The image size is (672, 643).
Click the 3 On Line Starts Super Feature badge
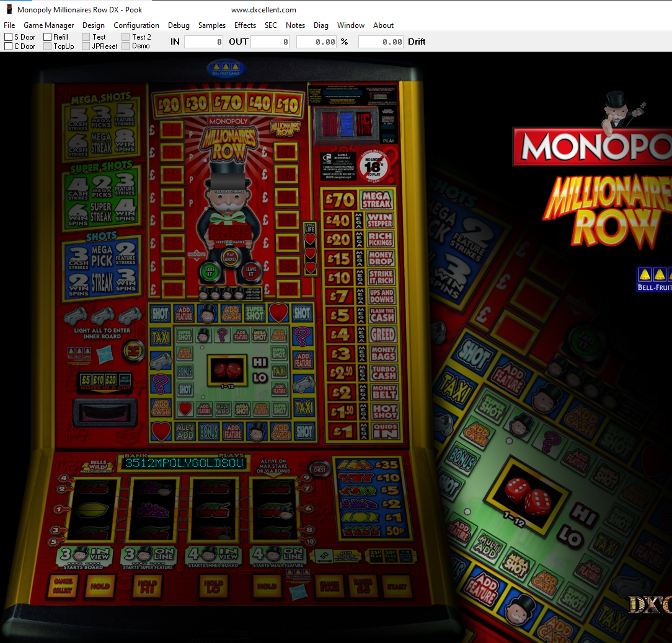149,558
